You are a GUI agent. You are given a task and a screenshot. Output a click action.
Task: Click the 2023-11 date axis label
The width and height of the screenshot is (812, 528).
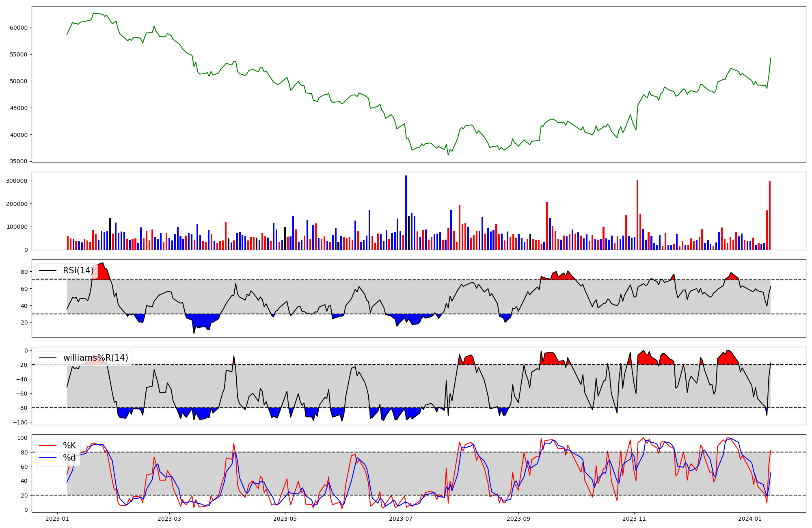point(634,519)
